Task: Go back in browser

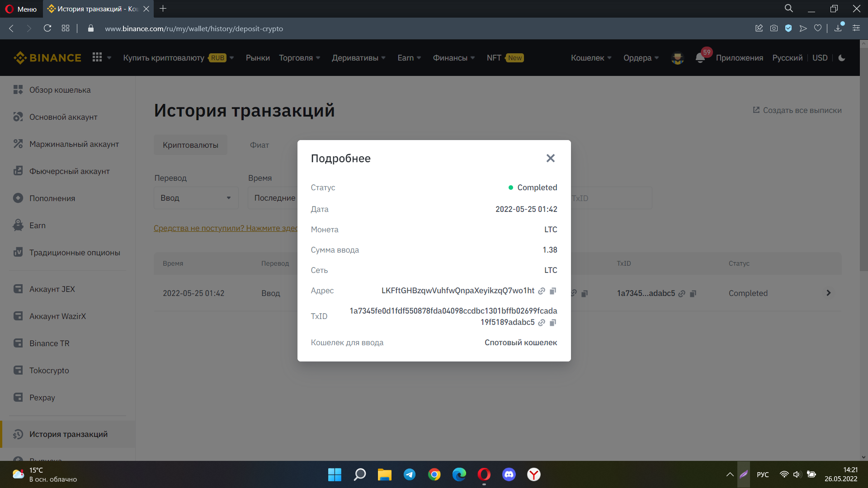Action: click(12, 28)
